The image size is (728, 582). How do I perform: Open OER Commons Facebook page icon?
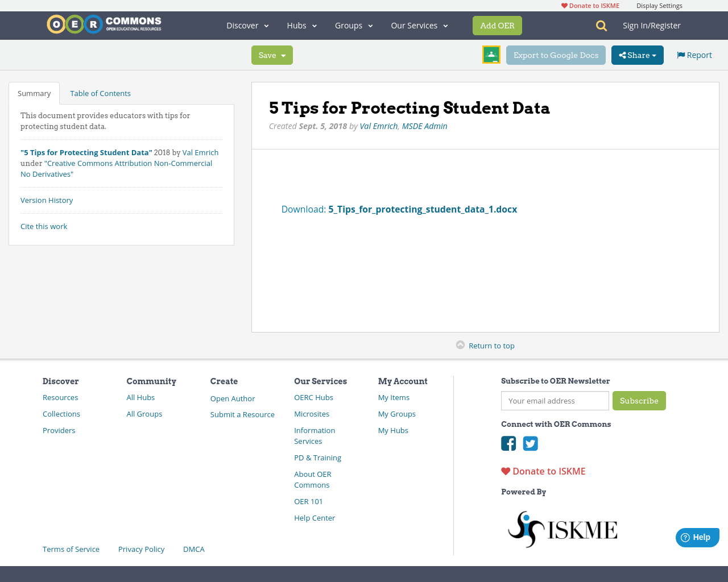pyautogui.click(x=508, y=443)
